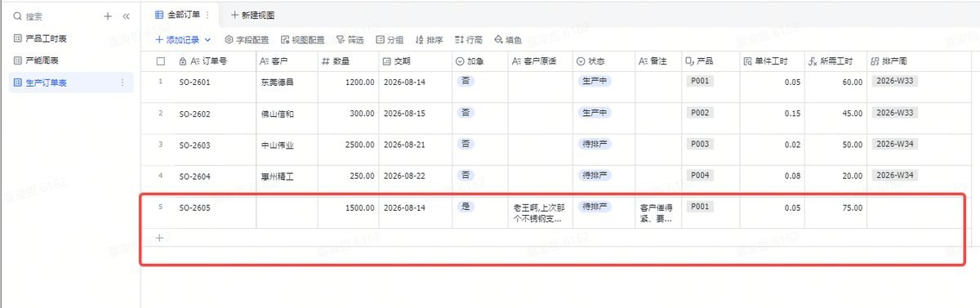Click the 客户原话 column header

pos(540,61)
